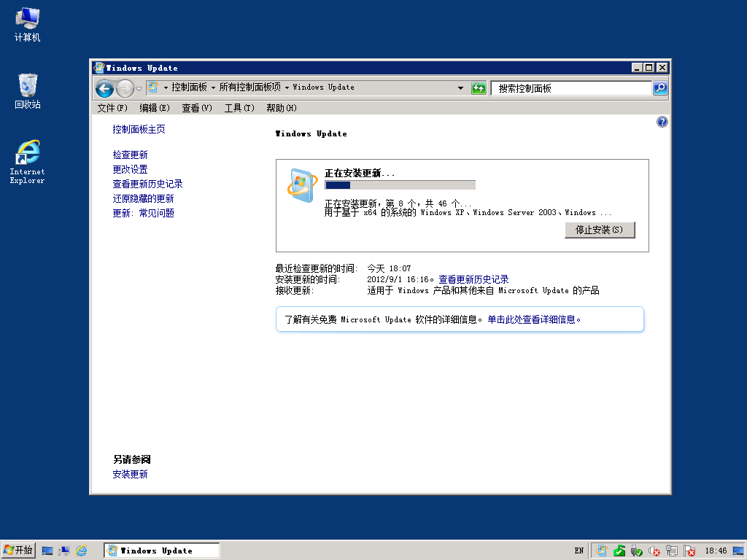Click the 检查更新 sidebar link

[x=130, y=155]
